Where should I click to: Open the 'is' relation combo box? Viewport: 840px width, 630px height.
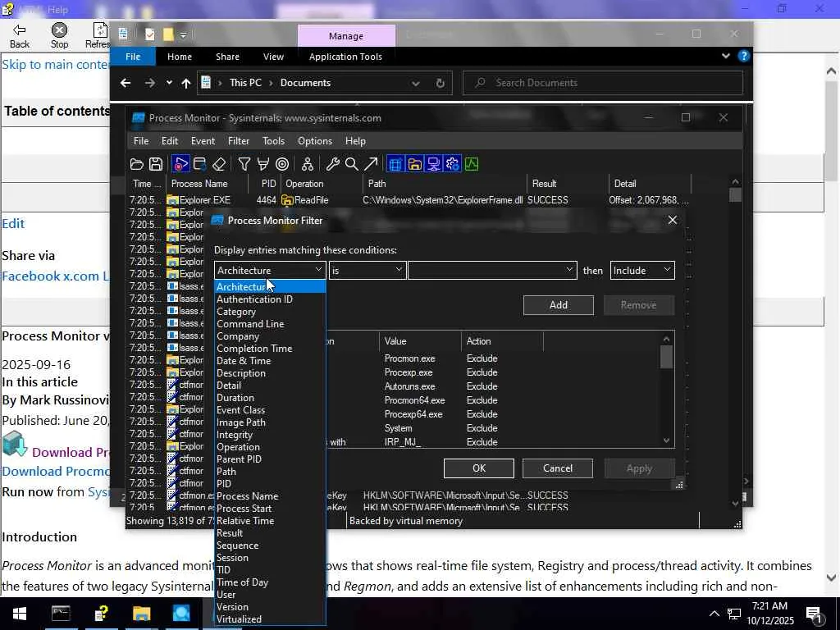point(367,271)
